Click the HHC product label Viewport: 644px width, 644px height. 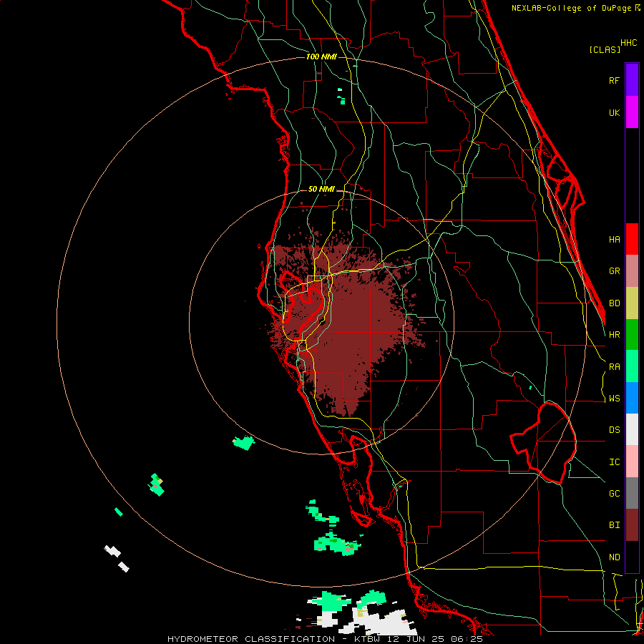coord(628,43)
